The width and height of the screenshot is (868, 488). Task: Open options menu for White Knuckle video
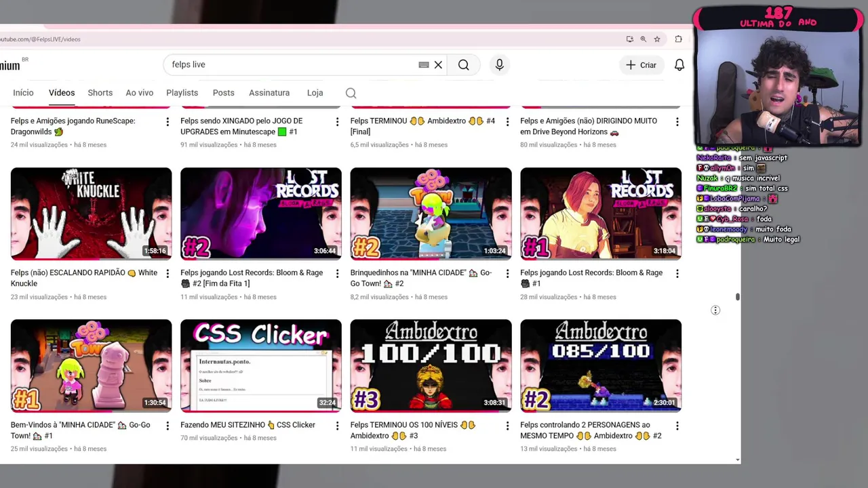click(167, 274)
